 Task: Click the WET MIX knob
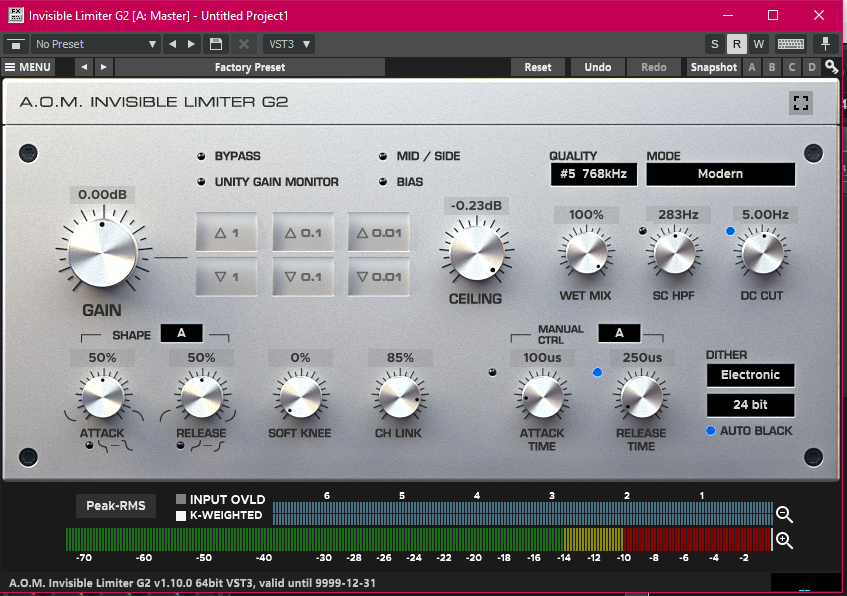click(x=586, y=253)
